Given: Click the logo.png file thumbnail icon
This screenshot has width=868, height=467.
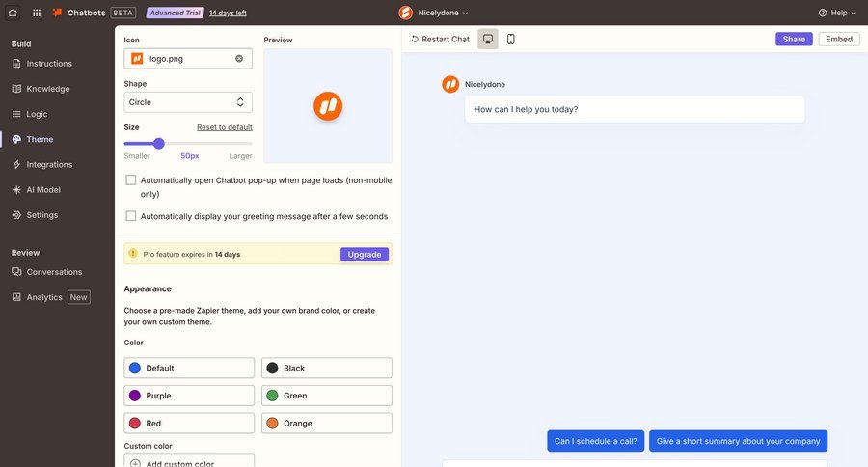Looking at the screenshot, I should click(x=137, y=58).
